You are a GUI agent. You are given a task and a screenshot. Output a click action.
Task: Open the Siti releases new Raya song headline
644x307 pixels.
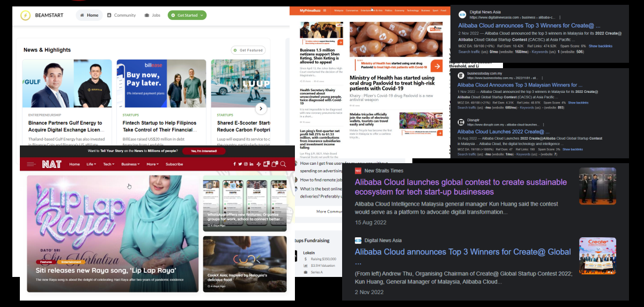[106, 271]
